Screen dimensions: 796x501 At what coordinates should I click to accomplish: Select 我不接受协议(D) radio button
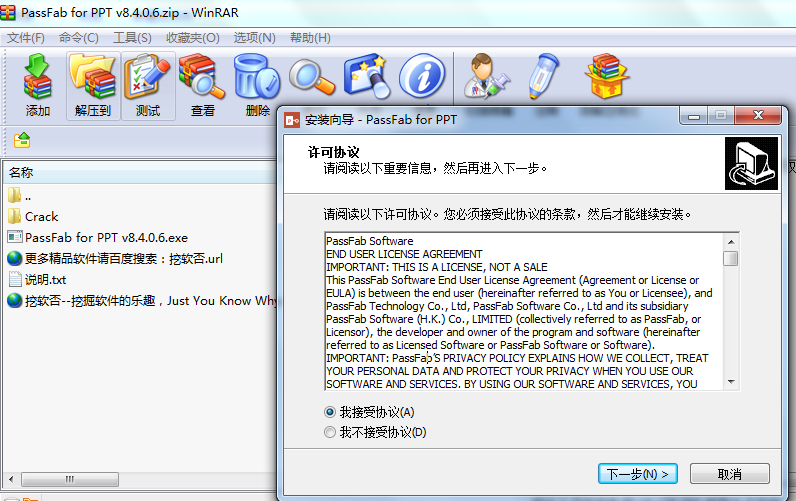tap(330, 432)
